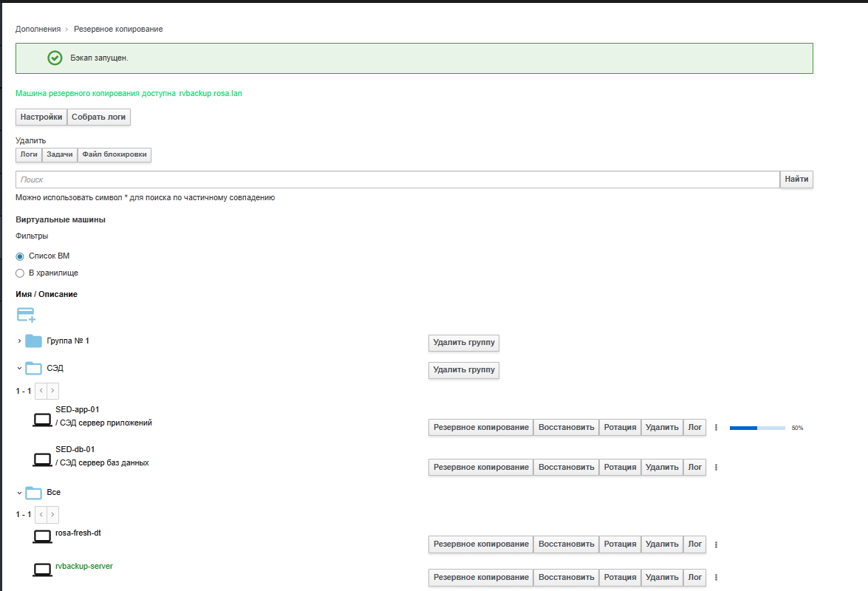The image size is (868, 591).
Task: Click the rosa-fresh-dt computer icon
Action: [43, 537]
